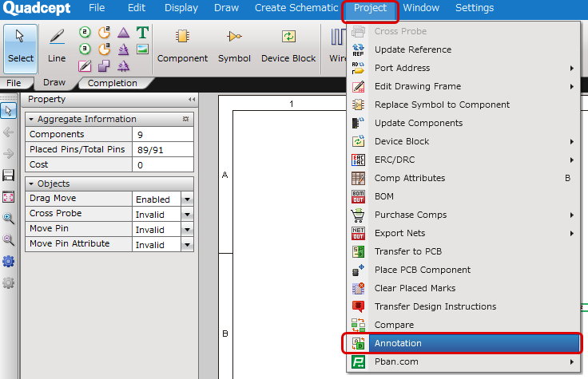Select the green 3-point circle tool

point(85,49)
